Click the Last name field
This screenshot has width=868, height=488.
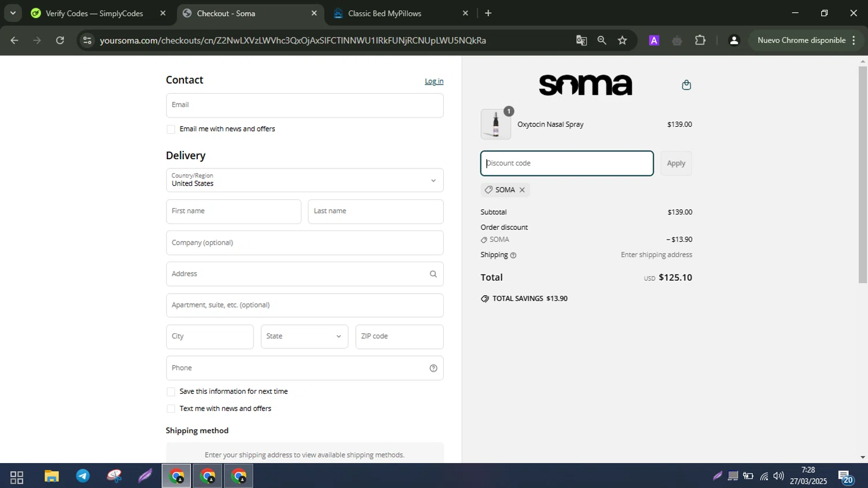[x=376, y=211]
